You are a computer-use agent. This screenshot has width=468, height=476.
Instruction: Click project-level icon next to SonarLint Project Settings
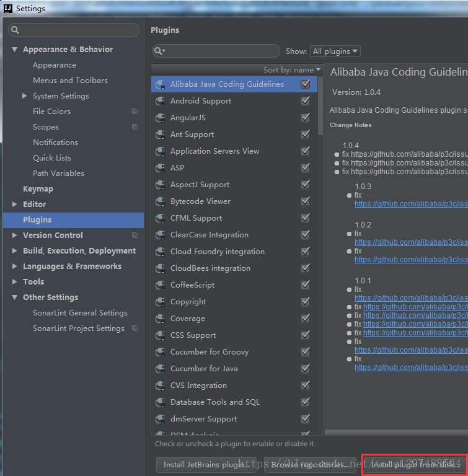click(x=135, y=328)
